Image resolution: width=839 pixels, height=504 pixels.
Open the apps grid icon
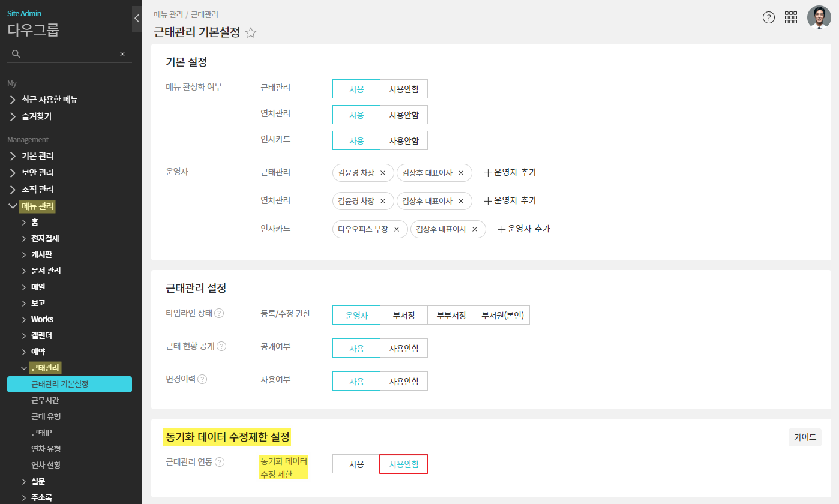(x=791, y=17)
